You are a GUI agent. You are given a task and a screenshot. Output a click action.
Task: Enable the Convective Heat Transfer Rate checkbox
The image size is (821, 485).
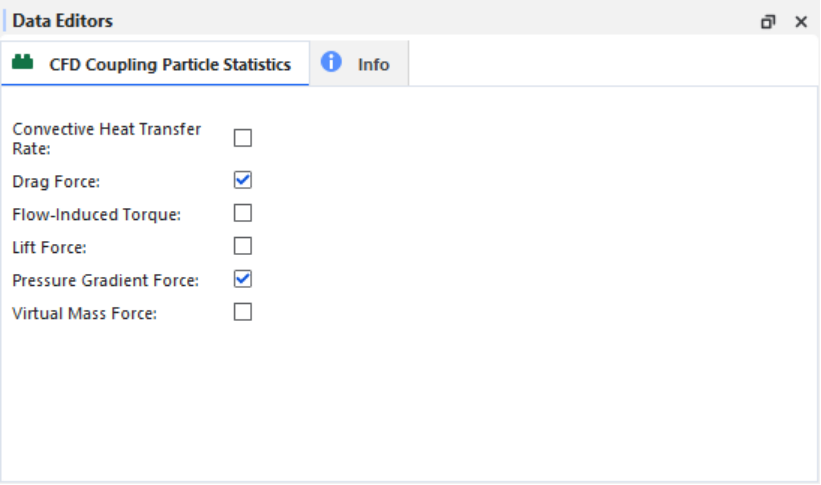242,138
